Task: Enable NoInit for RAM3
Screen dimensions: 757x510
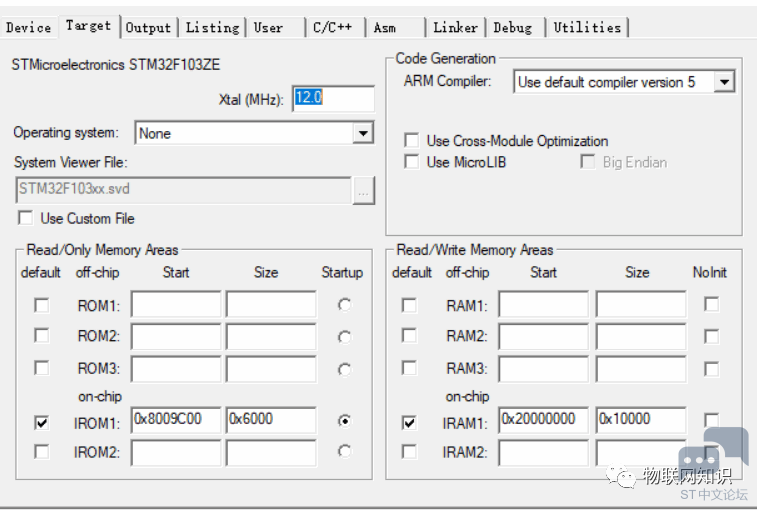Action: tap(712, 369)
